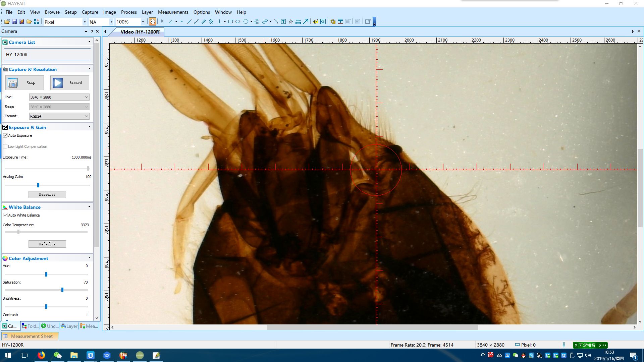Click the Color Temperature slider handle

[x=18, y=232]
